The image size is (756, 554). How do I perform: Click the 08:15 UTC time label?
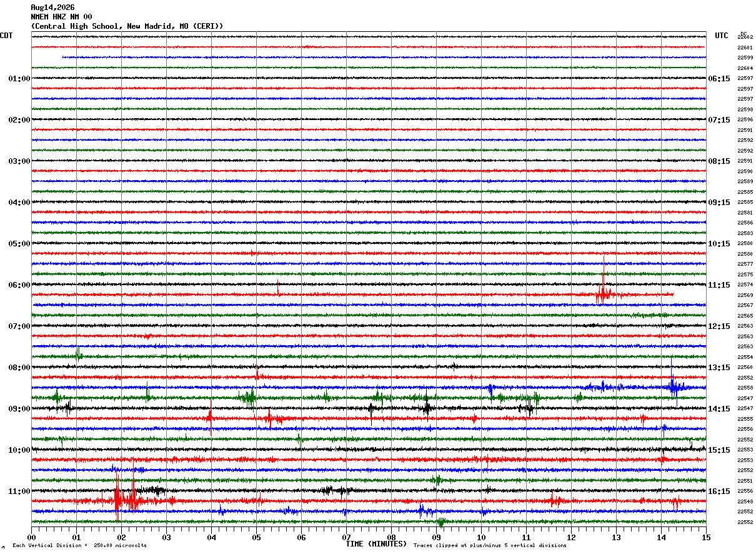coord(719,161)
